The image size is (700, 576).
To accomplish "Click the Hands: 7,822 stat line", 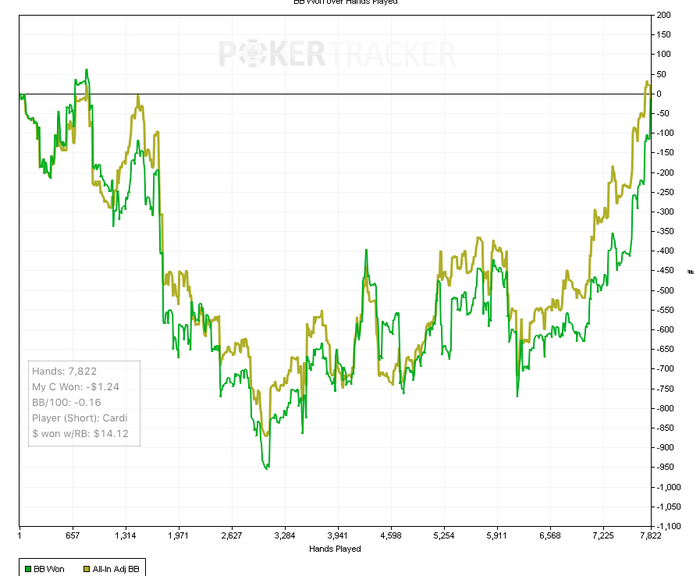I will (x=64, y=371).
